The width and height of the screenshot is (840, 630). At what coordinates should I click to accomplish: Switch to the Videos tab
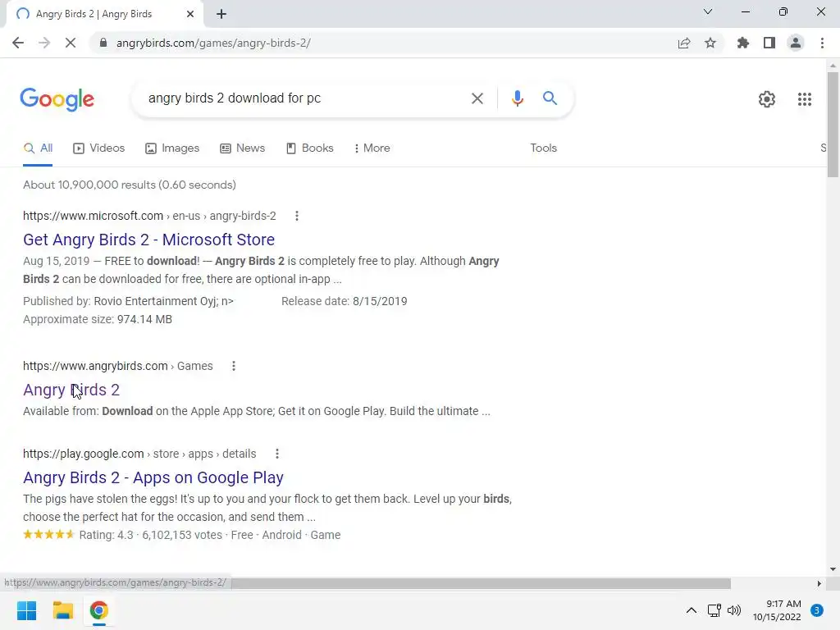point(99,148)
